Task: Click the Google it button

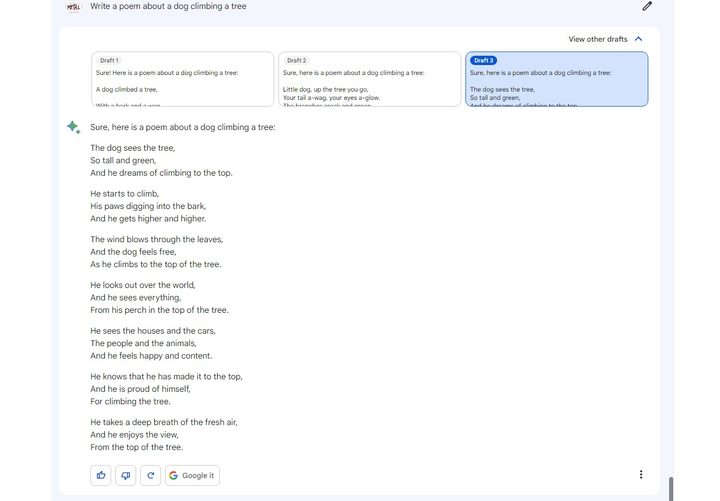Action: 192,475
